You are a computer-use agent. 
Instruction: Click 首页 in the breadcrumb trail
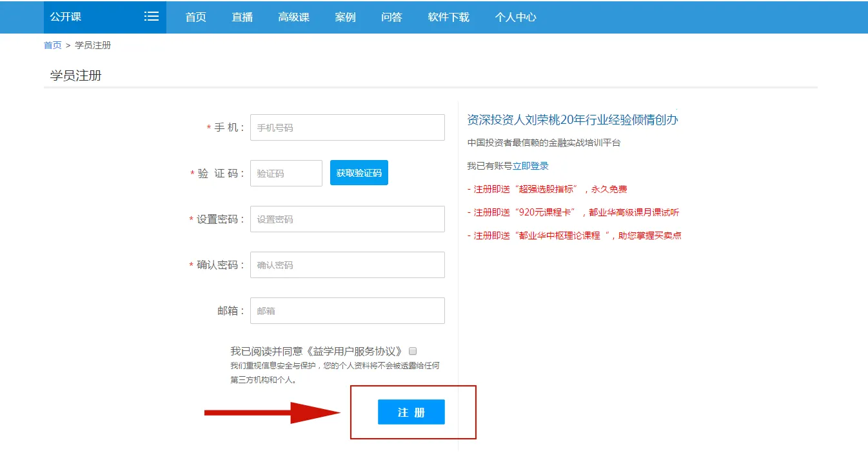tap(52, 45)
